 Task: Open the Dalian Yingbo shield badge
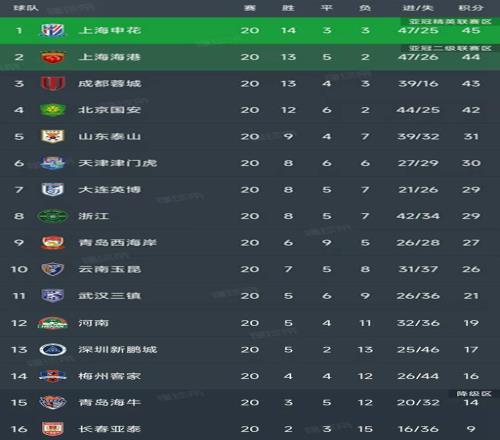52,189
